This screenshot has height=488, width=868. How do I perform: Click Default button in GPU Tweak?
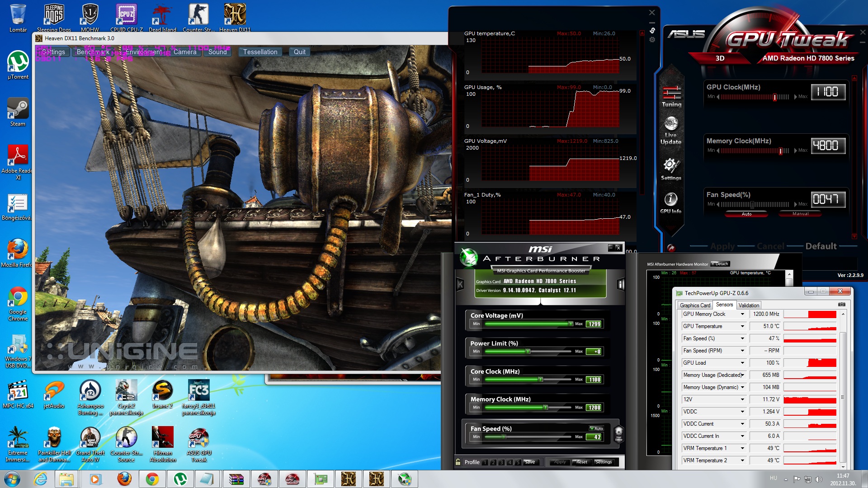point(821,246)
